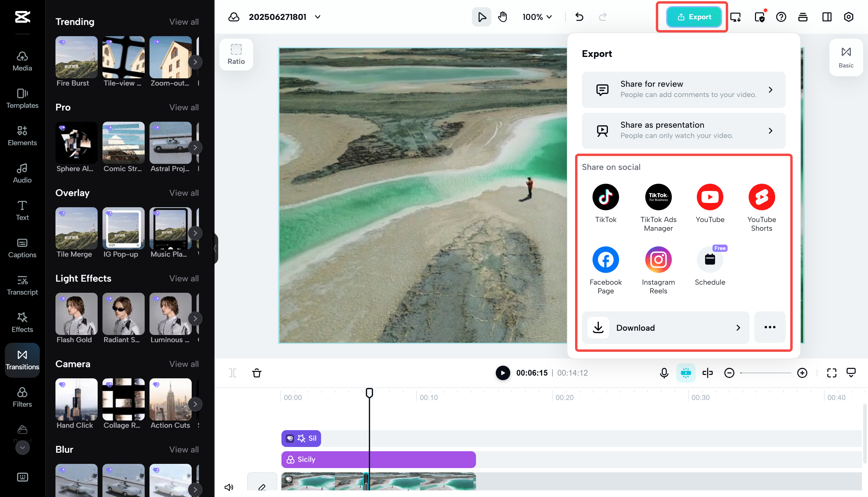Open the Effects panel
This screenshot has width=868, height=497.
tap(22, 322)
